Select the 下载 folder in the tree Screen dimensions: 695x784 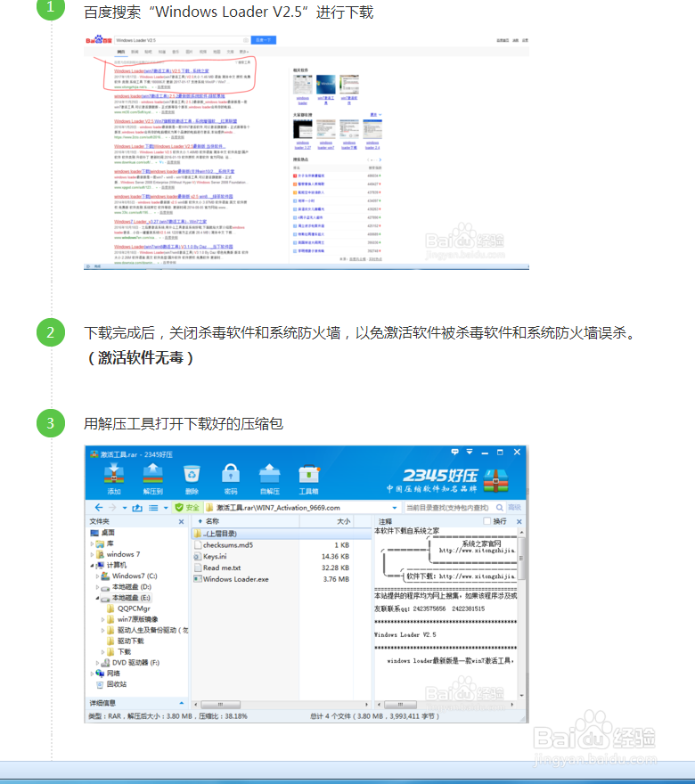click(119, 652)
